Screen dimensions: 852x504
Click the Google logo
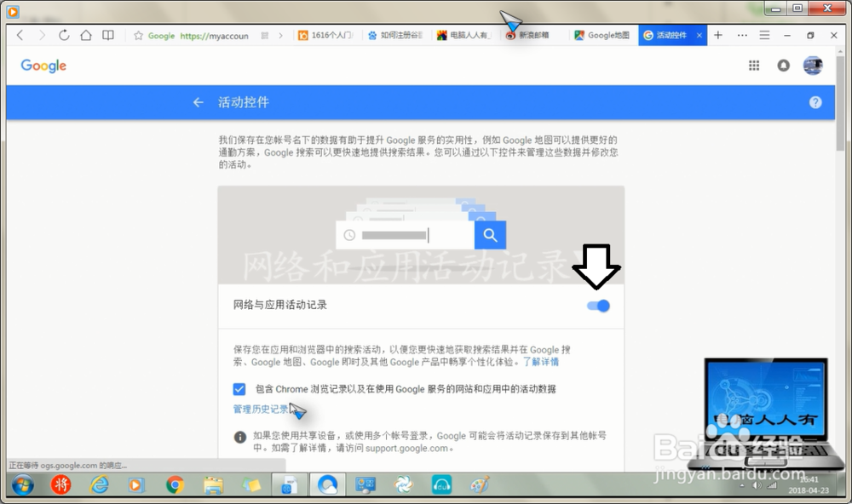coord(43,66)
